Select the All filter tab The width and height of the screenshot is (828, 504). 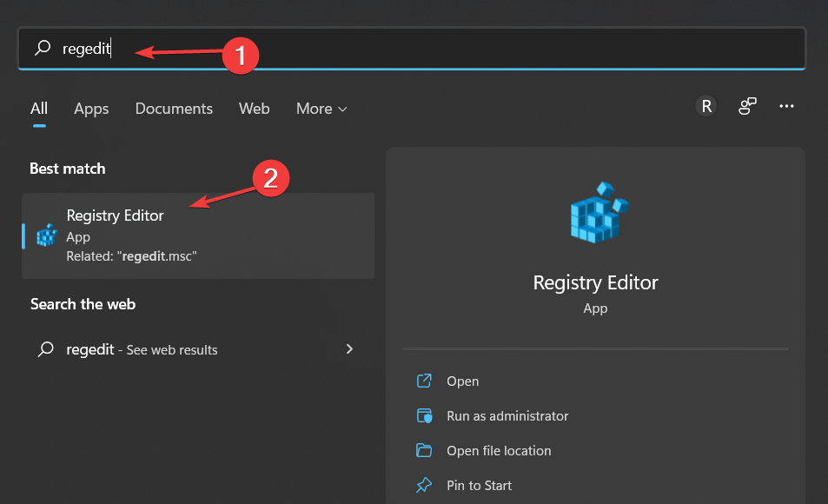[38, 108]
